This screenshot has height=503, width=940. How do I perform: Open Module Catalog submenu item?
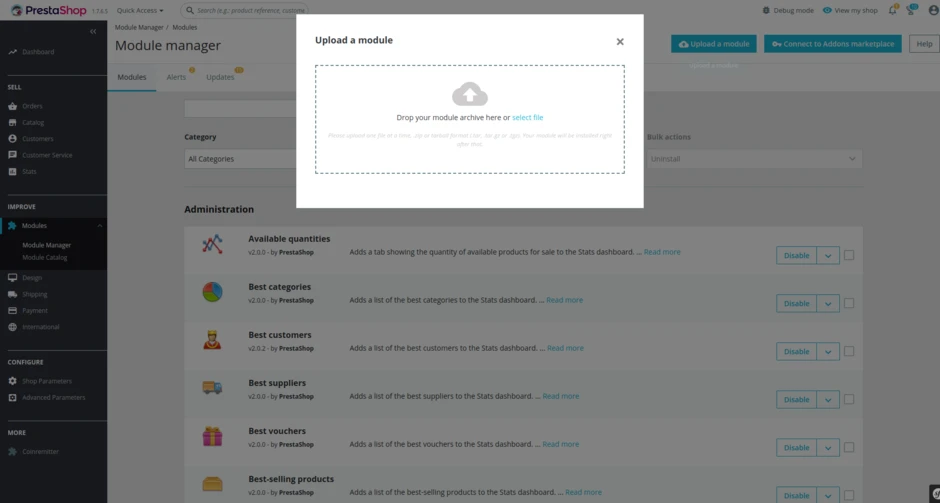pyautogui.click(x=44, y=257)
